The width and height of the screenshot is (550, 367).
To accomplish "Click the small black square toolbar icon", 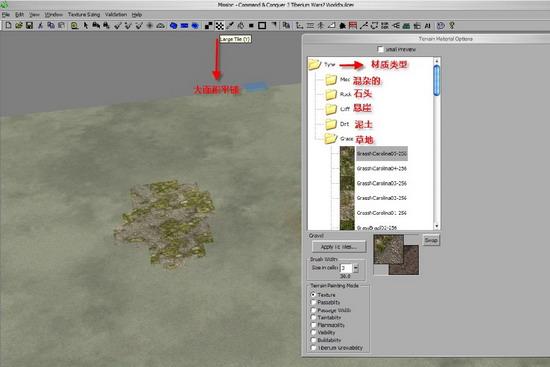I will pyautogui.click(x=251, y=25).
